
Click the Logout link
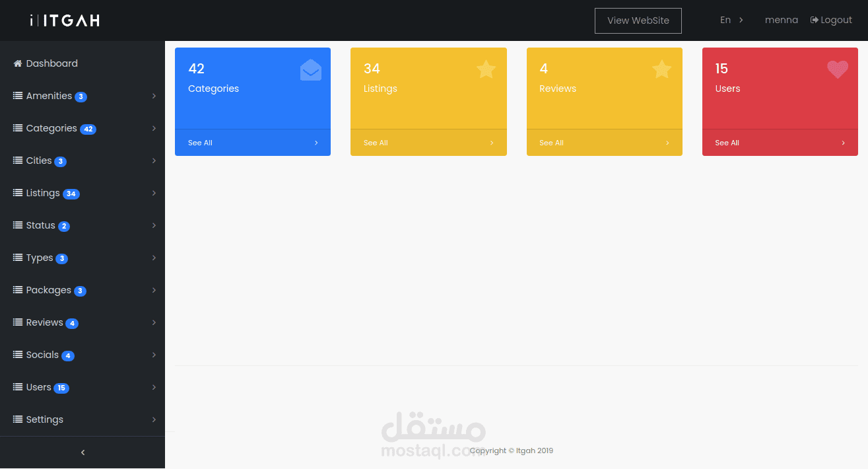tap(832, 20)
